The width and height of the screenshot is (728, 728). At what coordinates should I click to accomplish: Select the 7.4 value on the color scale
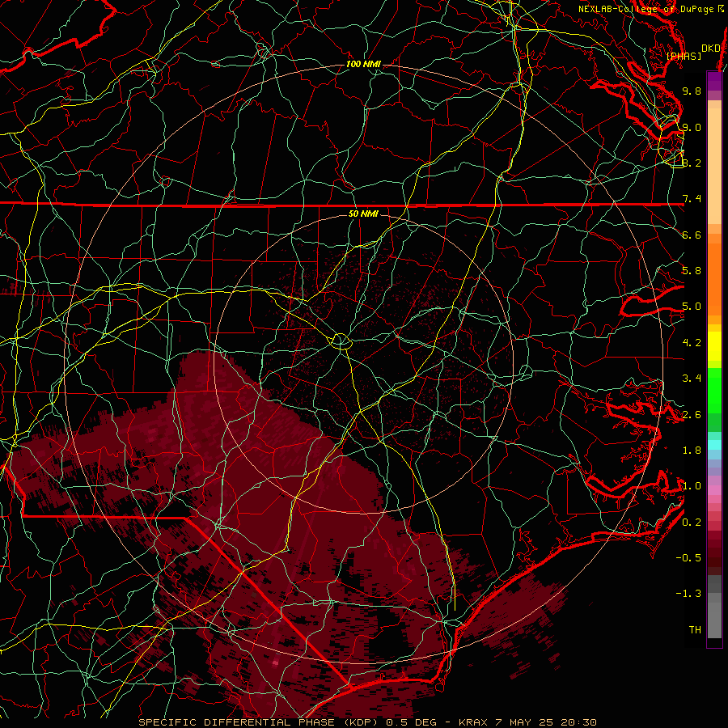692,199
